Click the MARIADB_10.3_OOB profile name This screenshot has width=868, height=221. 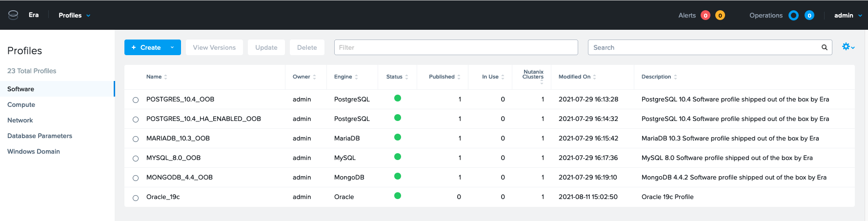[x=178, y=139]
